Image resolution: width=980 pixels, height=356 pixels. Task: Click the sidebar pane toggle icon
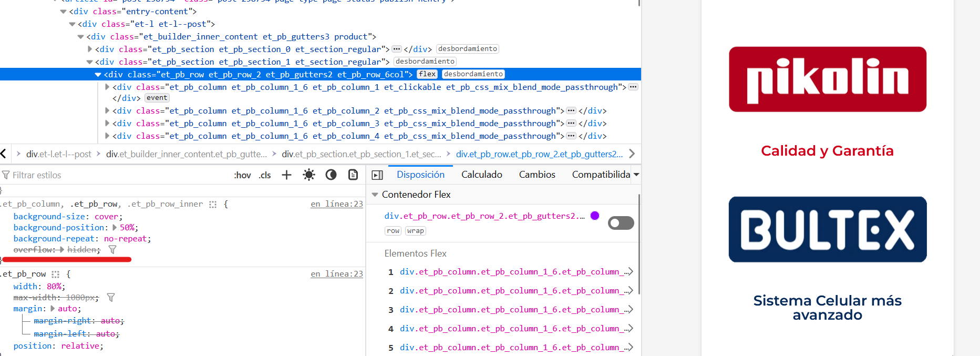[x=377, y=175]
